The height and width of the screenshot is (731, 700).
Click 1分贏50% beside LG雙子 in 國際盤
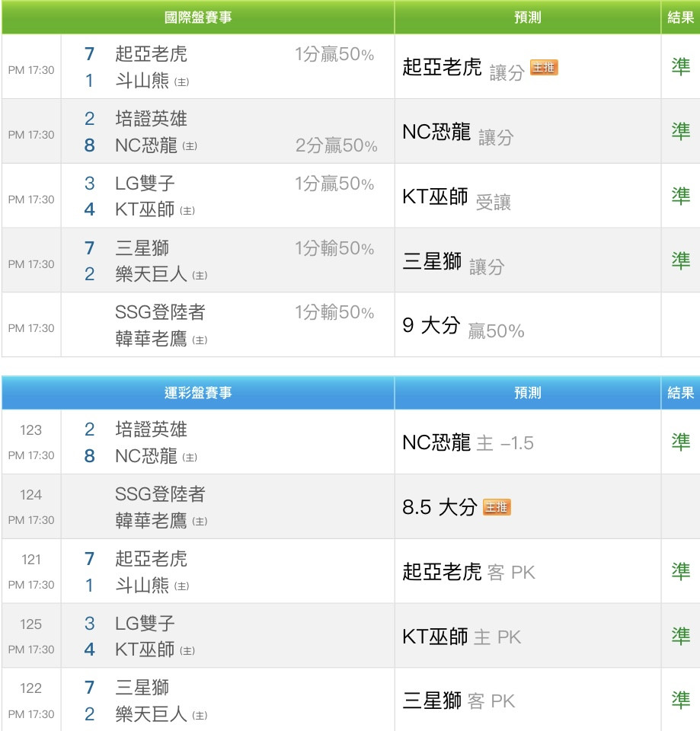[334, 184]
